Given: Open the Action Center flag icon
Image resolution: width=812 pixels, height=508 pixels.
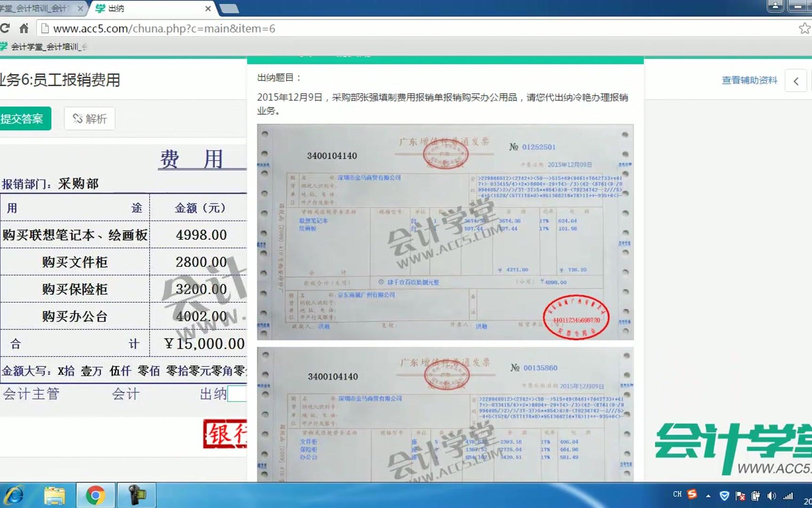Looking at the screenshot, I should point(740,496).
